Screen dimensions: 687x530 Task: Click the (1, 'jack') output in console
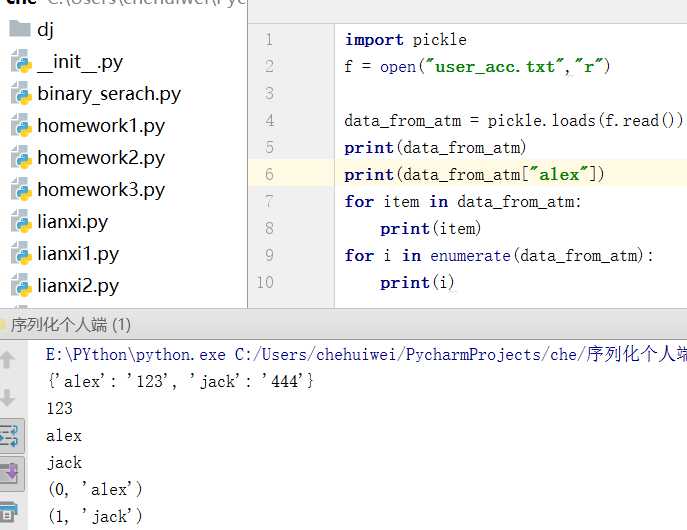(x=95, y=516)
